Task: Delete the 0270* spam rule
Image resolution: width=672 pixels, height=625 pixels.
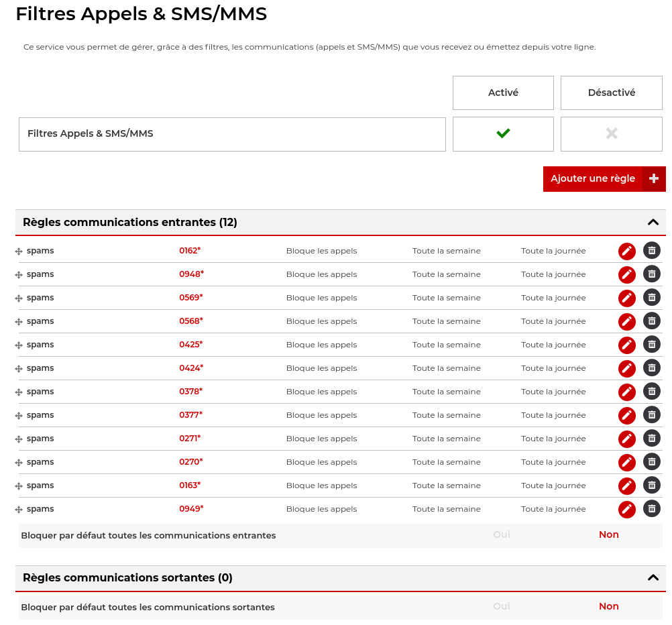Action: click(x=651, y=461)
